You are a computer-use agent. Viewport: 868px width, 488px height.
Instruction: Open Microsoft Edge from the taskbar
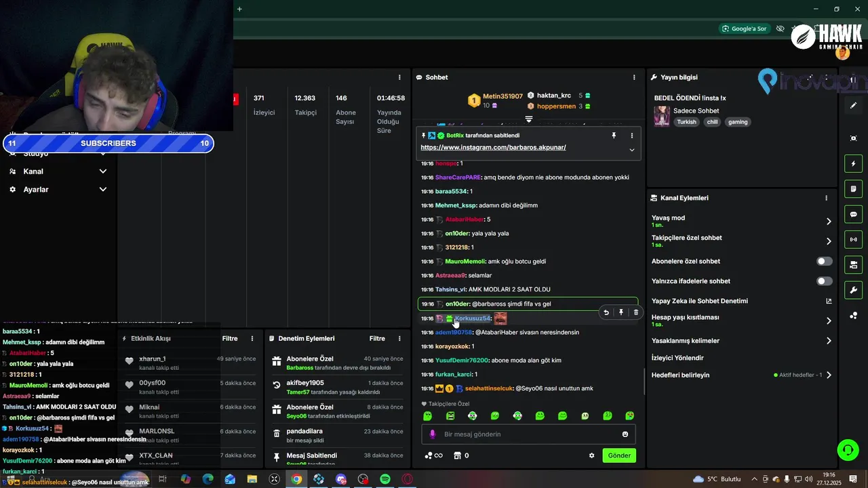point(208,479)
